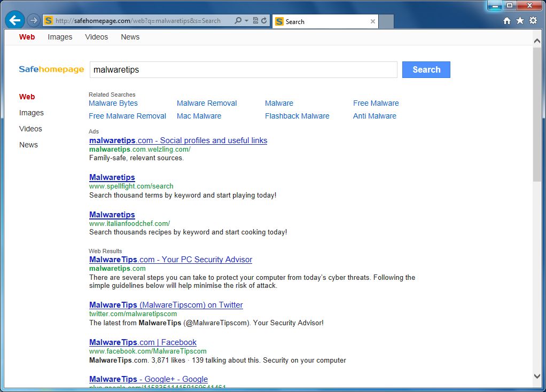Open Free Malware Removal related search
The width and height of the screenshot is (546, 392).
pos(128,116)
